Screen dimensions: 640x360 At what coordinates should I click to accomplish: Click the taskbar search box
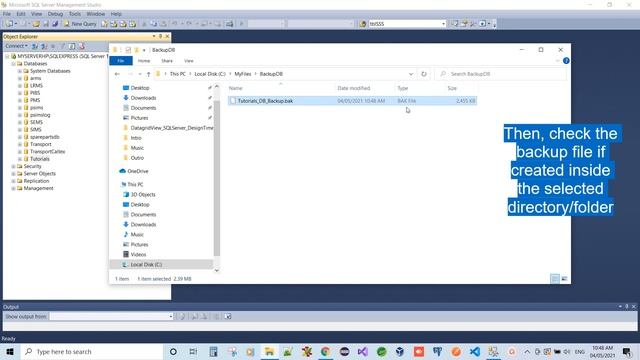[x=91, y=351]
